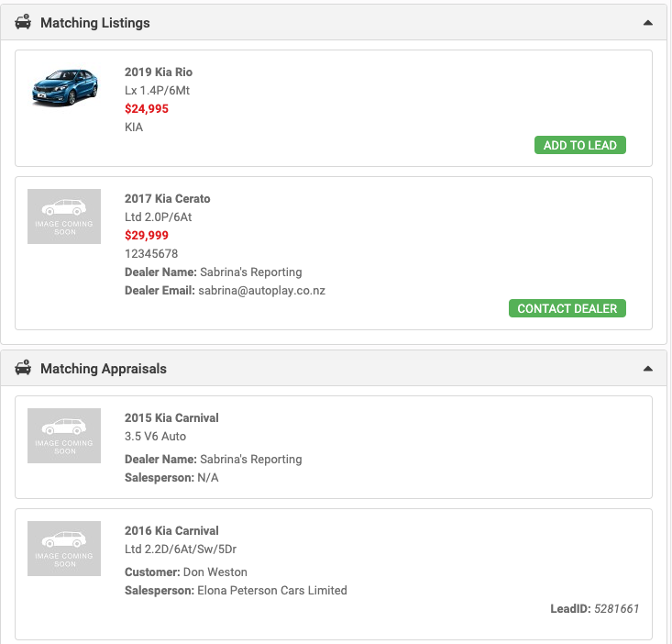Screen dimensions: 672x644
Task: Click the $24,995 price on Kia Rio
Action: [147, 109]
